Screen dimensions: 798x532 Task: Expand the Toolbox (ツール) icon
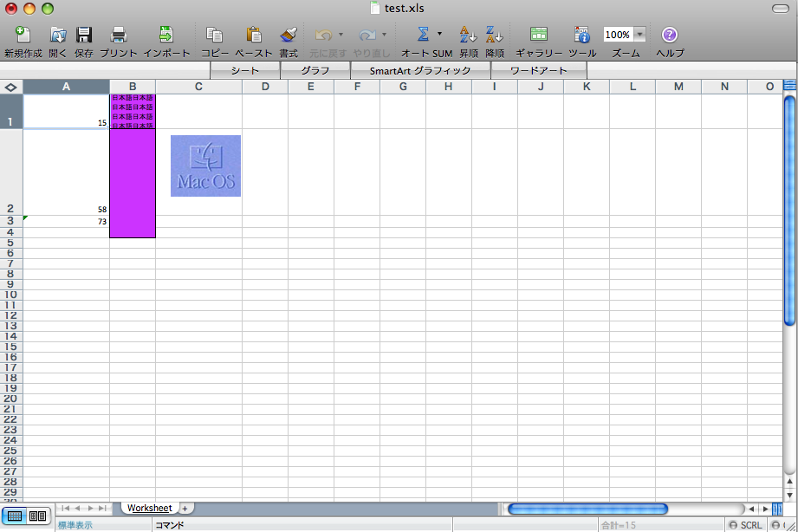[582, 36]
